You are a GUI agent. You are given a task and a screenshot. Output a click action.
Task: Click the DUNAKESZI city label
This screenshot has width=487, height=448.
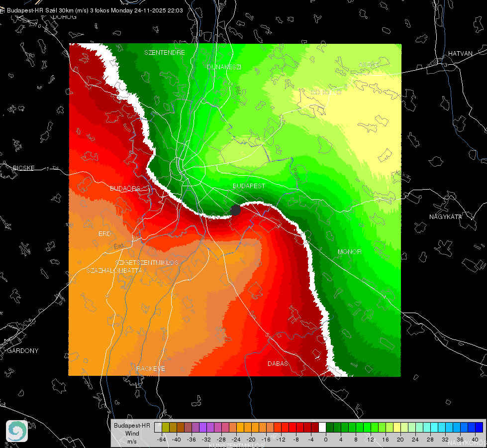tap(224, 67)
